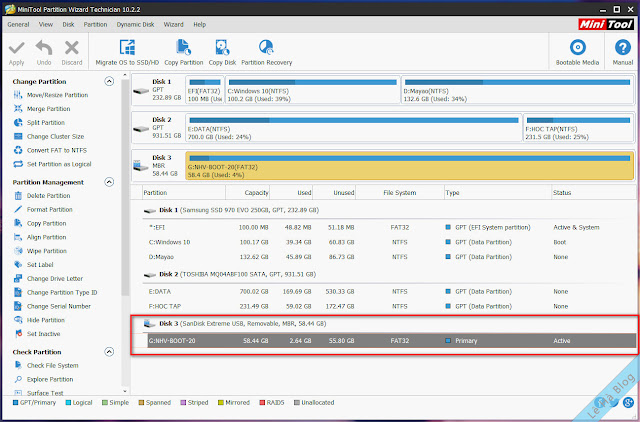
Task: Choose Copy Partition in sidebar
Action: click(40, 224)
